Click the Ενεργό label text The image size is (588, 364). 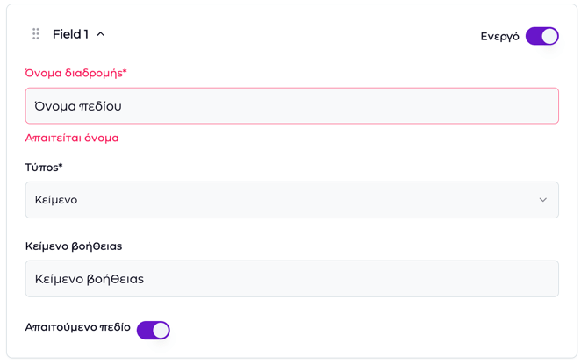click(499, 37)
